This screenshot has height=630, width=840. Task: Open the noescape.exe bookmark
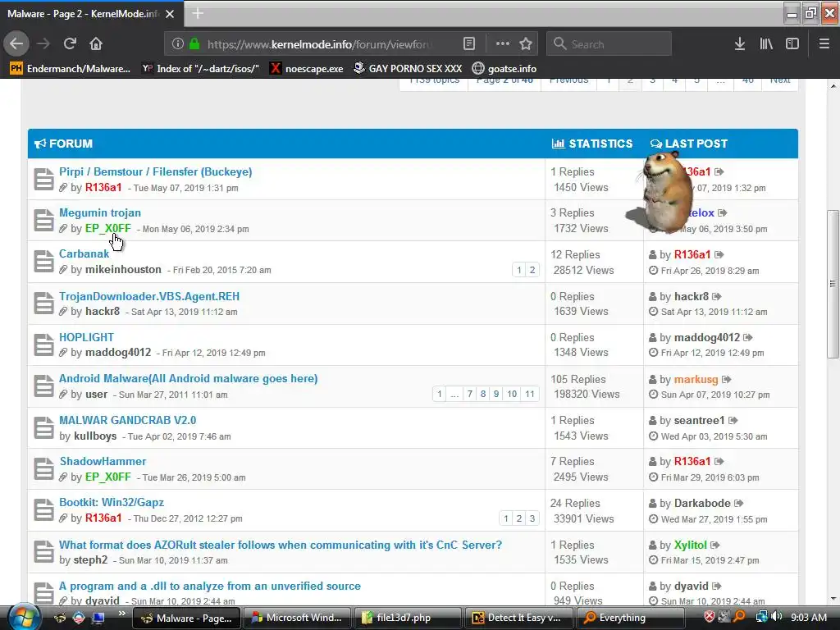click(x=307, y=69)
